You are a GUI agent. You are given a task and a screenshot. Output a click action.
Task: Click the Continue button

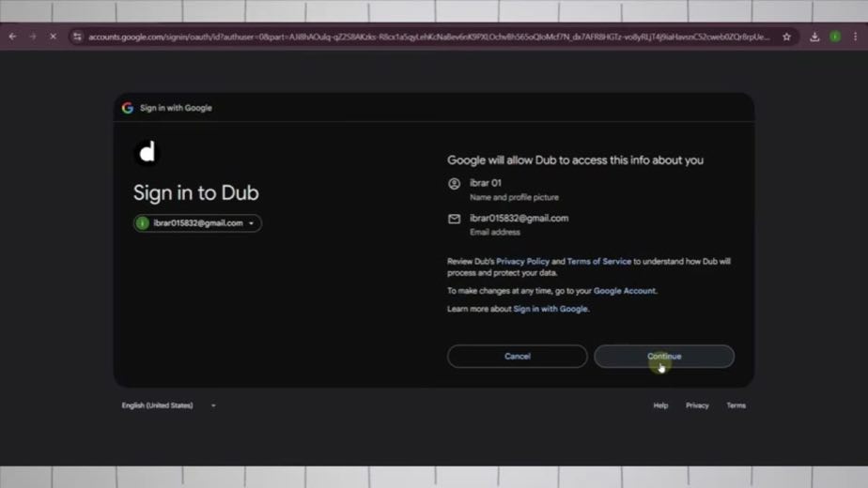point(664,357)
